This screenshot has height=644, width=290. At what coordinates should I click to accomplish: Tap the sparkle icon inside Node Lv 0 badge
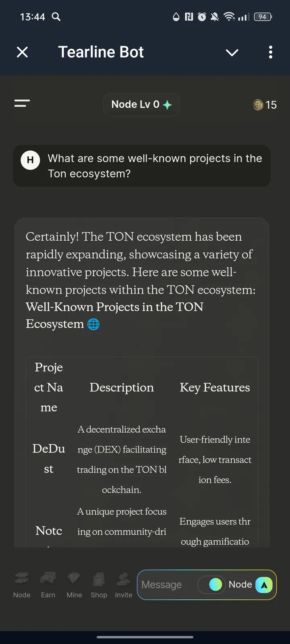point(168,104)
